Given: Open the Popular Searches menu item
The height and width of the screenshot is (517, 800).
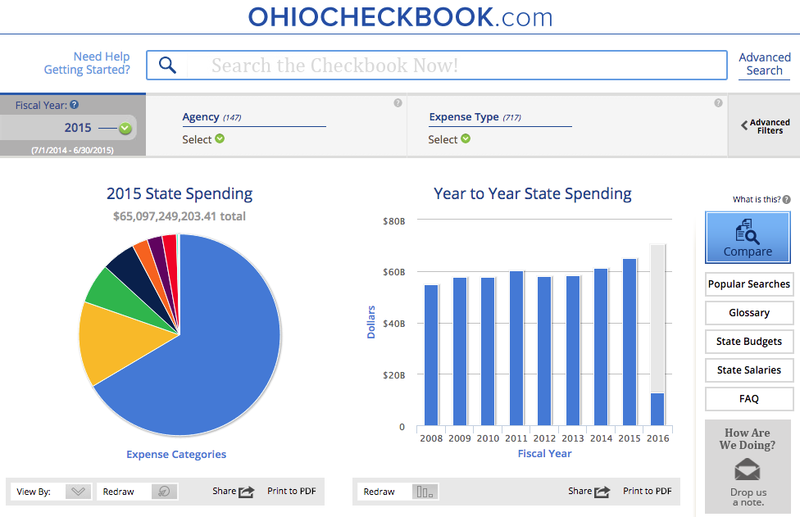Looking at the screenshot, I should (x=749, y=284).
